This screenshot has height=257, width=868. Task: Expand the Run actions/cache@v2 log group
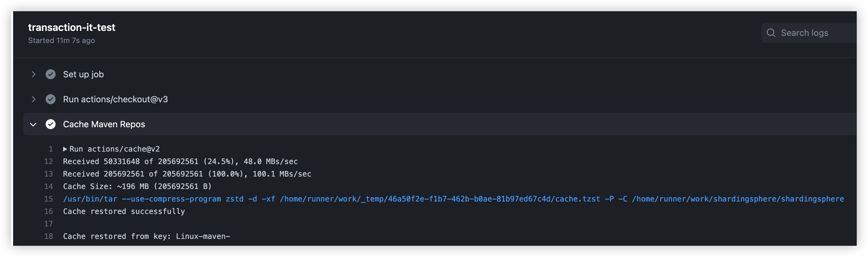click(x=65, y=149)
